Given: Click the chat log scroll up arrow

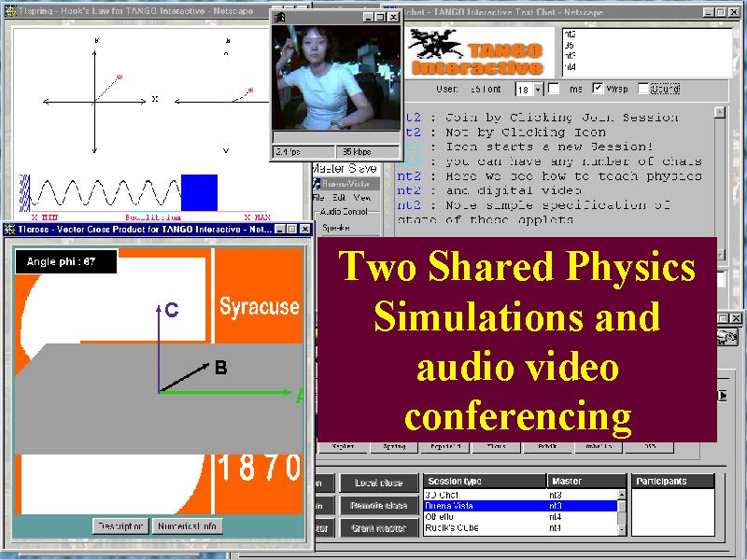Looking at the screenshot, I should (720, 112).
